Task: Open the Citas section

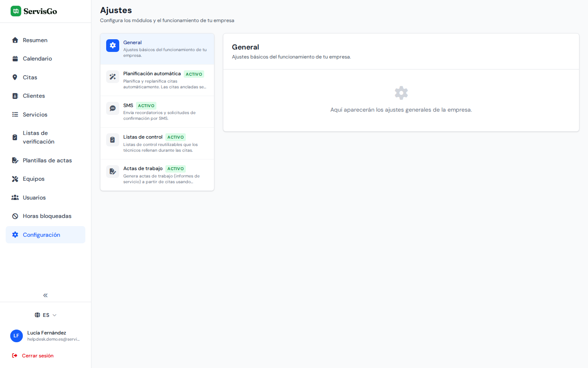Action: pos(45,77)
